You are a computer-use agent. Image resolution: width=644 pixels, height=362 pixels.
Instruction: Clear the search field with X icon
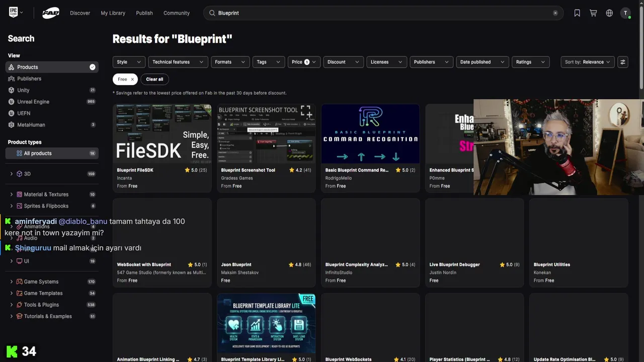tap(555, 13)
